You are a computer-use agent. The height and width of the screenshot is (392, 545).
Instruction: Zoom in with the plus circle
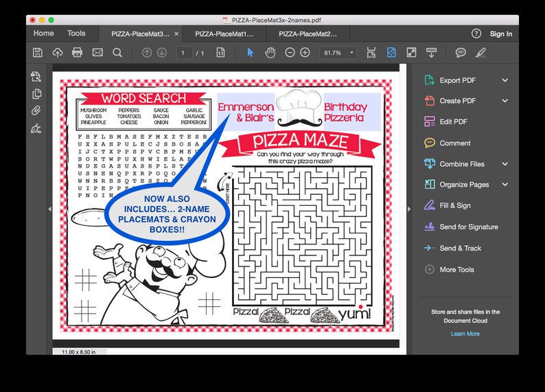305,52
